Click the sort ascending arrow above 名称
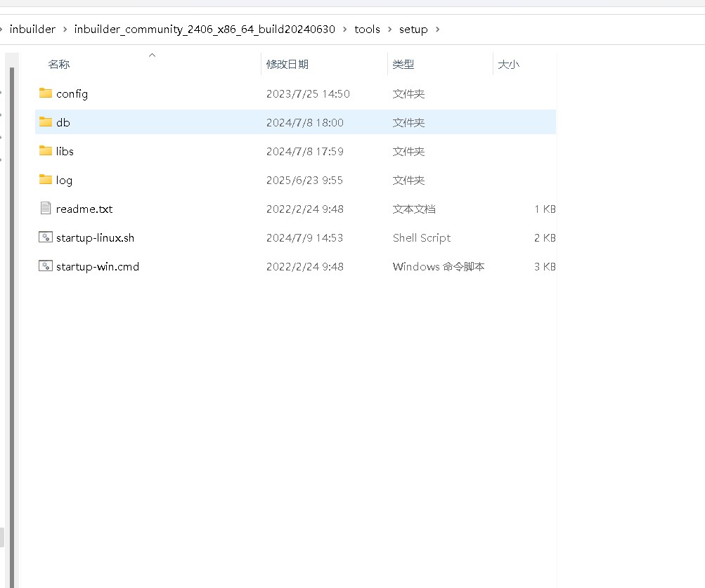This screenshot has height=588, width=705. tap(152, 55)
